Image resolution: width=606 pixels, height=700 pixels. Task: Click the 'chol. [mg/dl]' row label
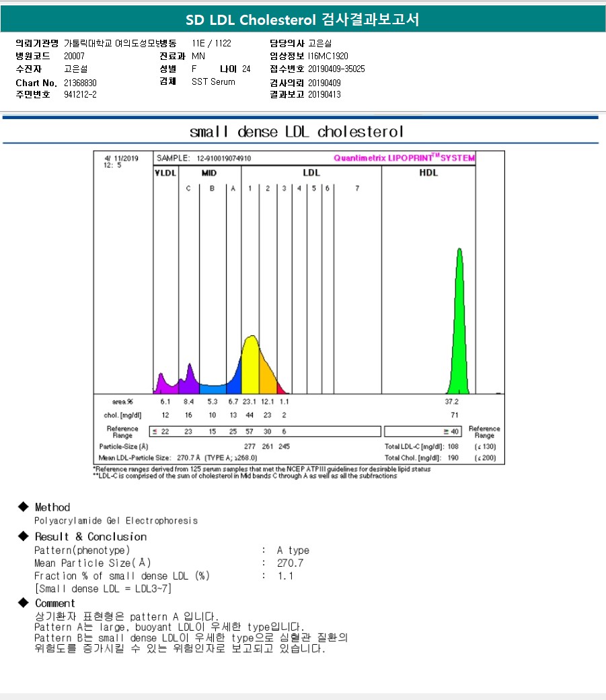click(122, 415)
